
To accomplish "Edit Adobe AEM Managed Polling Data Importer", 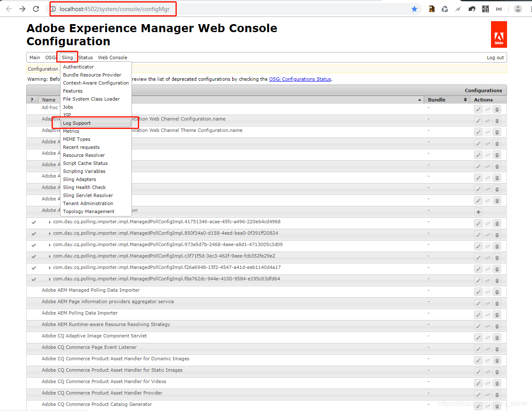I will pos(478,292).
